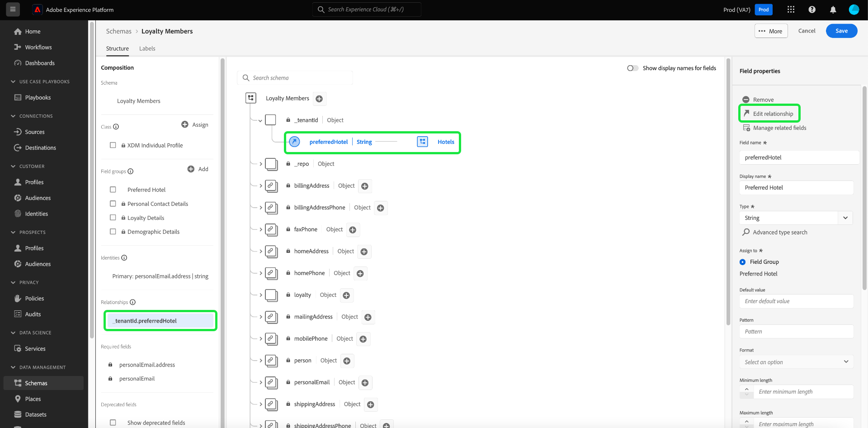Expand the _repo tree node
Image resolution: width=868 pixels, height=428 pixels.
(x=261, y=164)
